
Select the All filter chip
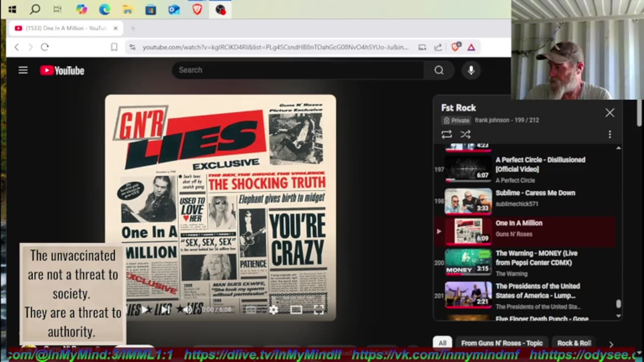(442, 343)
